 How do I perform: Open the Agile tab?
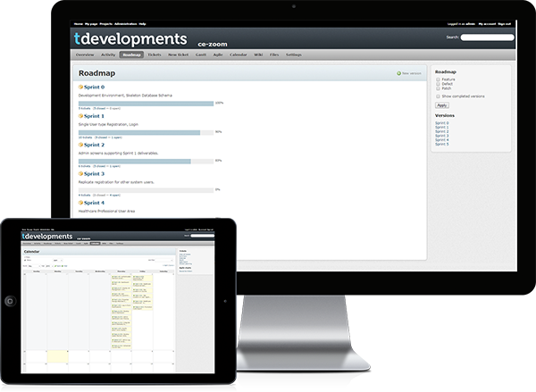(218, 54)
